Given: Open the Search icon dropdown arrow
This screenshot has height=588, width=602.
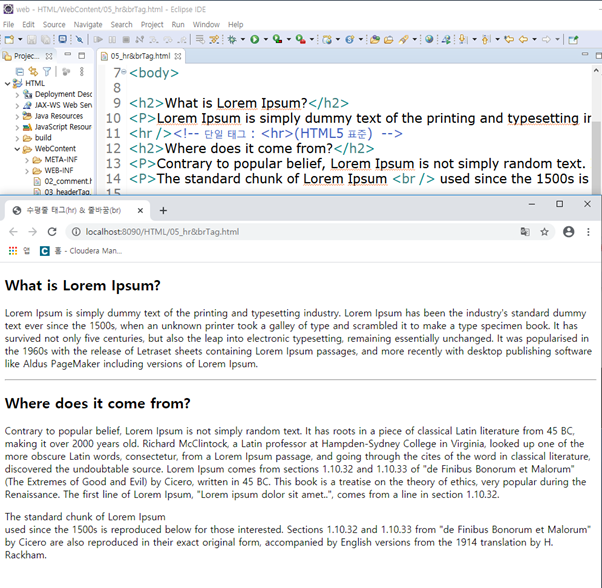Looking at the screenshot, I should coord(415,40).
